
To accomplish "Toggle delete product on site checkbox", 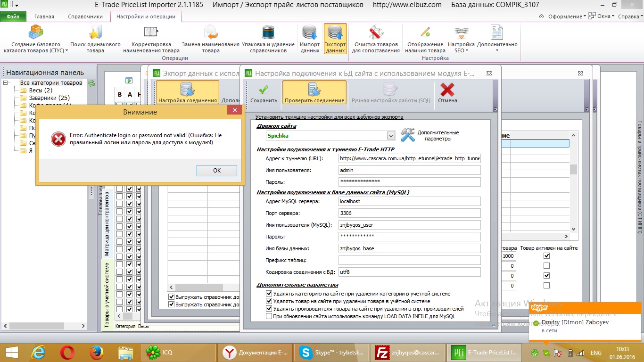I will click(x=269, y=301).
